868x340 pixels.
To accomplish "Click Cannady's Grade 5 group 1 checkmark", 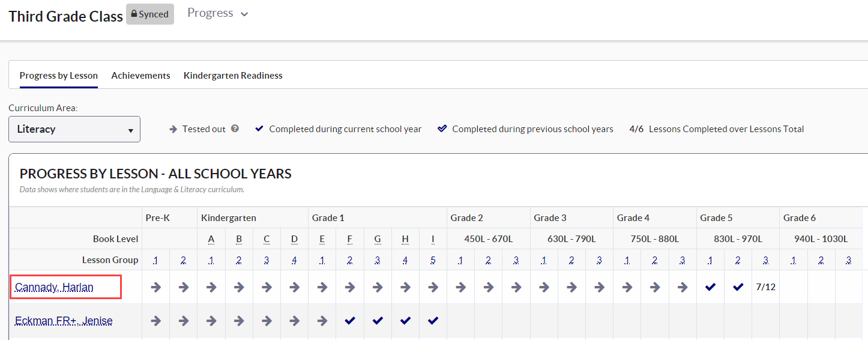I will coord(711,287).
